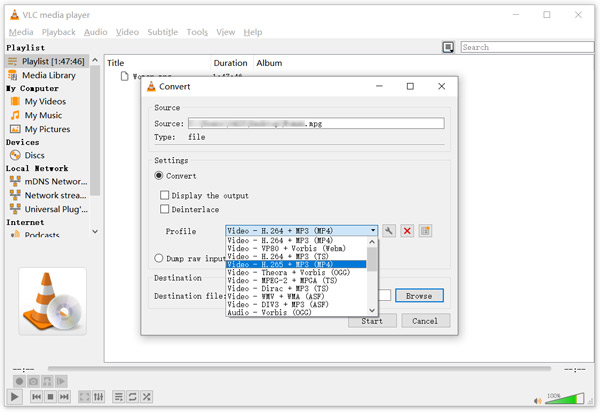Image resolution: width=600 pixels, height=412 pixels.
Task: Collapse the Profile dropdown arrow
Action: point(373,231)
